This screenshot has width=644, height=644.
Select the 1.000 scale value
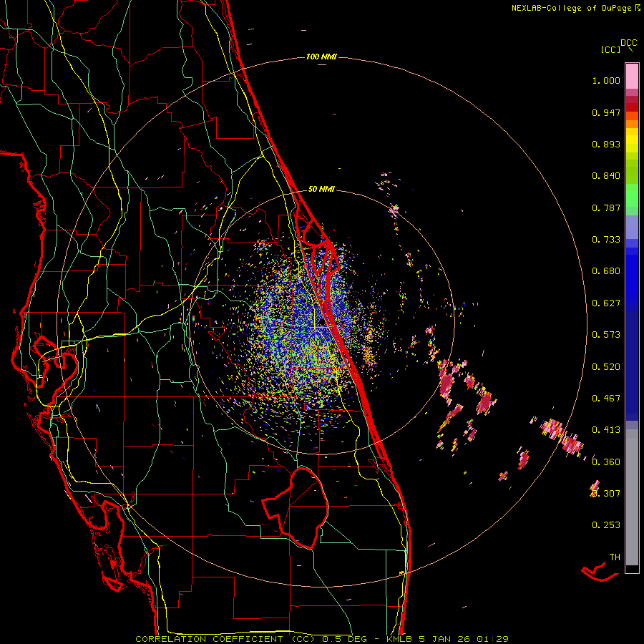pos(606,80)
